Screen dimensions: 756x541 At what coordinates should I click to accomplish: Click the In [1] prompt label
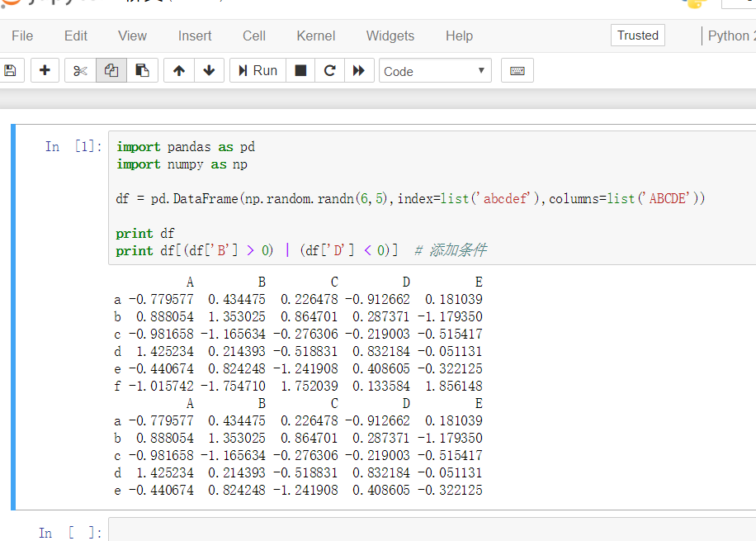click(x=73, y=146)
